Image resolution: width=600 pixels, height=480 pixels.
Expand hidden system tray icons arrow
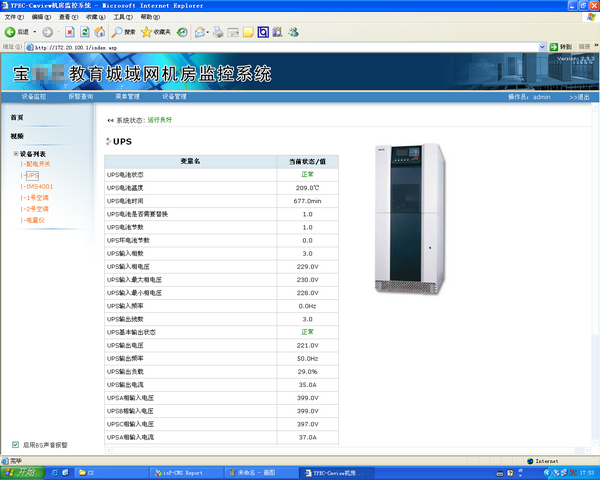(x=546, y=473)
